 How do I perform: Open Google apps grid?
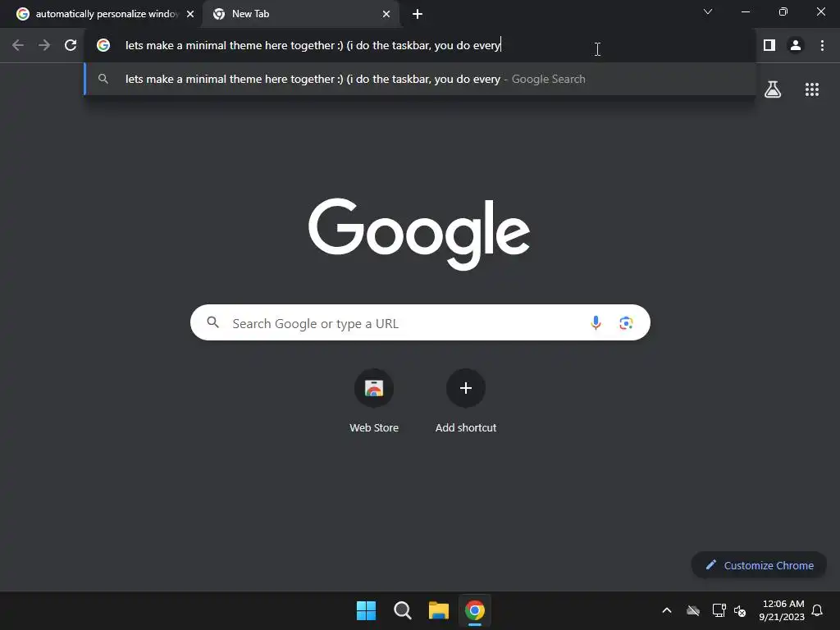pyautogui.click(x=812, y=89)
